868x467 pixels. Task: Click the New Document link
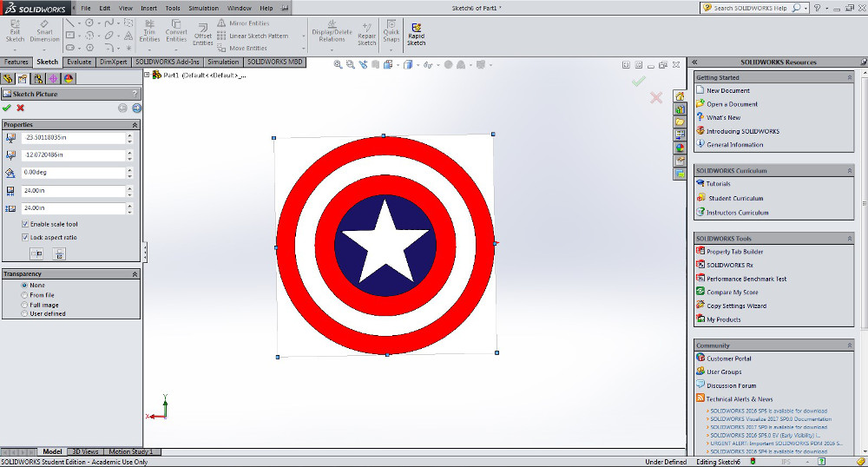coord(728,91)
